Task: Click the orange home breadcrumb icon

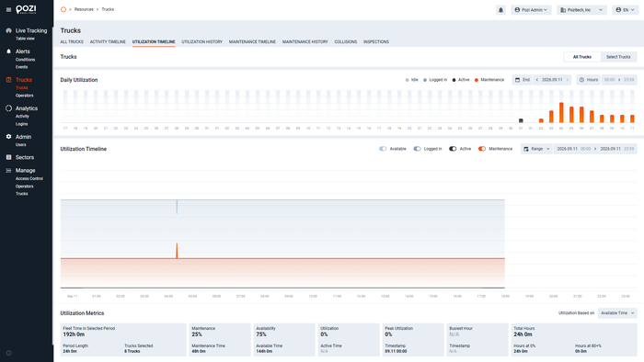Action: point(63,9)
